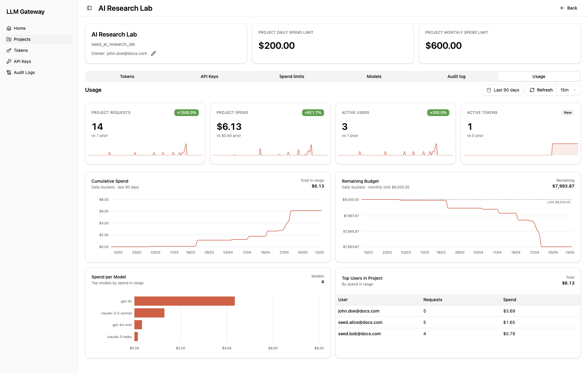588x373 pixels.
Task: Click the back arrow icon
Action: pos(562,8)
